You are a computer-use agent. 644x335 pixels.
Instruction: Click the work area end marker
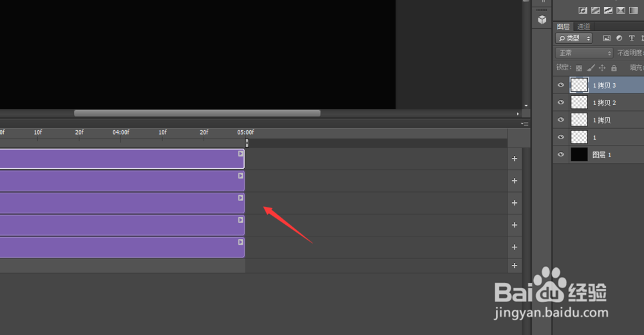pos(247,142)
